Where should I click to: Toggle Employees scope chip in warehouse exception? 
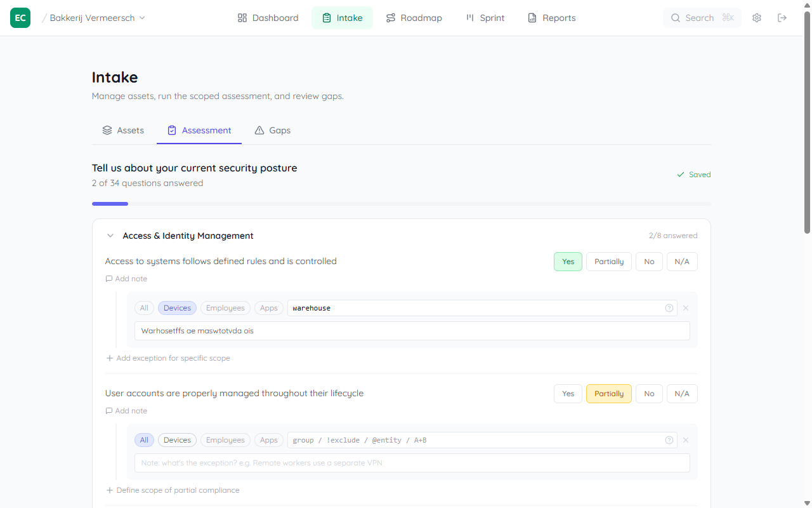225,308
